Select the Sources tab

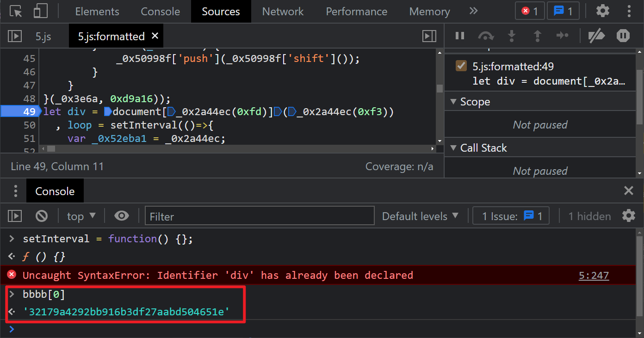tap(221, 12)
